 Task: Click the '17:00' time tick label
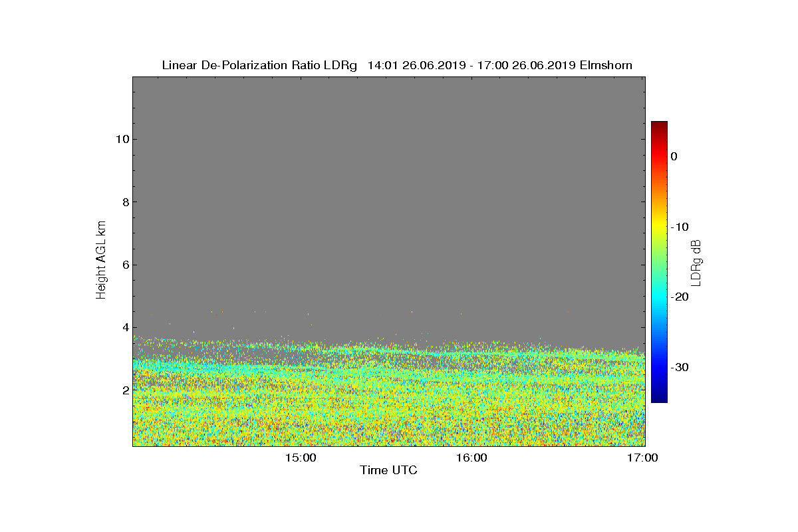(x=644, y=458)
